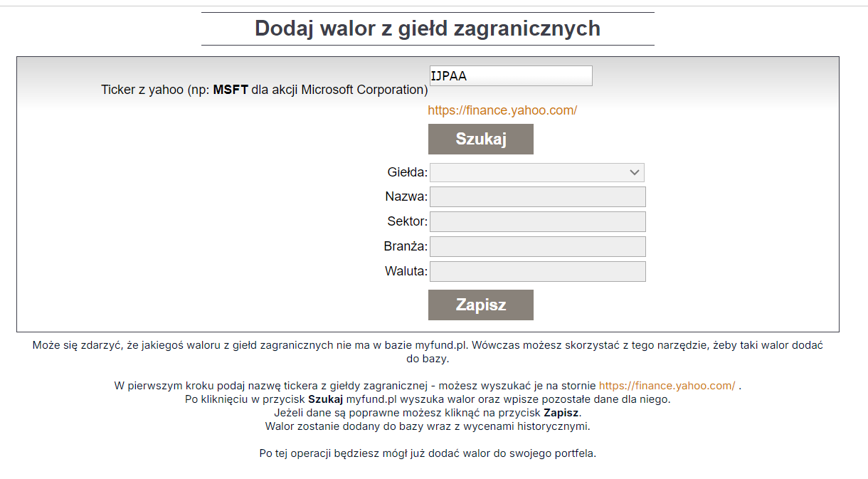Open the Giełda exchange dropdown
Screen dimensions: 868x479
tap(537, 172)
